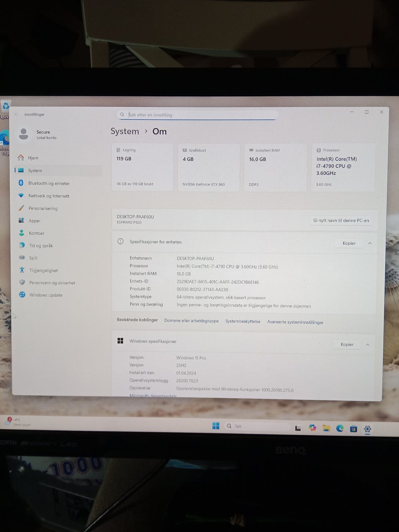
Task: Collapse Spesifikasjoner for enheten section
Action: tap(369, 243)
